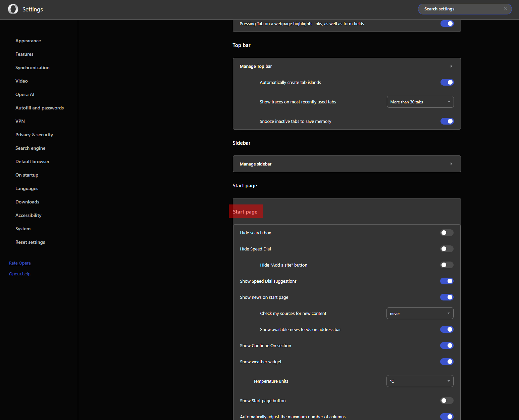The image size is (519, 420).
Task: Select Opera AI in the sidebar
Action: [25, 95]
